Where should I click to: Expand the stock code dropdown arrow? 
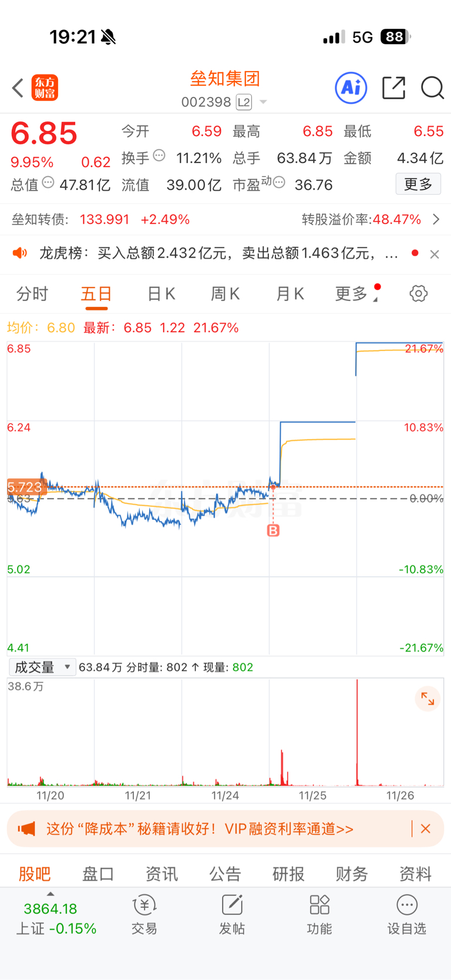263,102
